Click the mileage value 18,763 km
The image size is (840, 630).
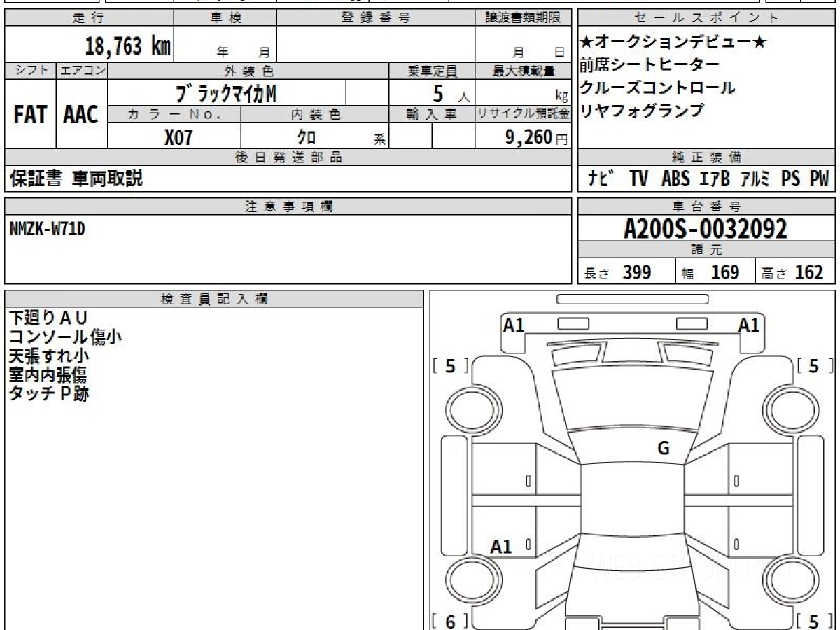coord(128,46)
